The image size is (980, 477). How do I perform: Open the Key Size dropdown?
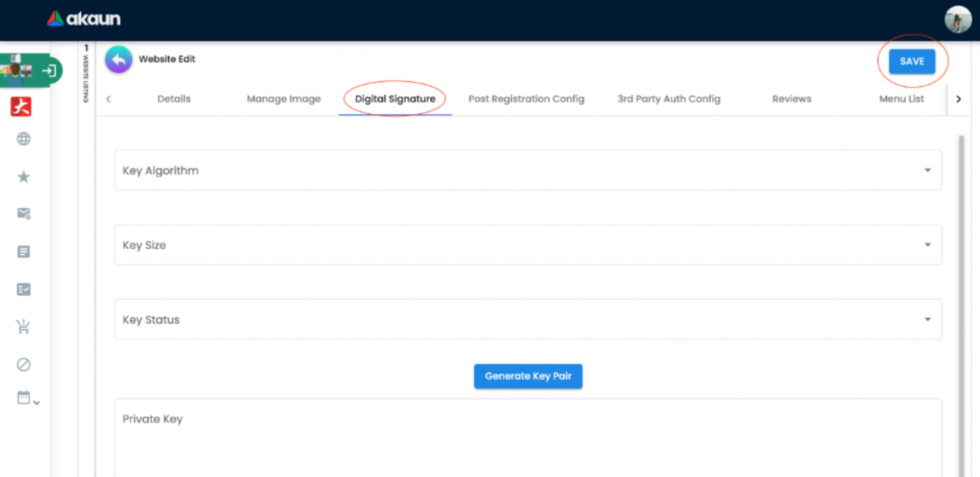528,245
